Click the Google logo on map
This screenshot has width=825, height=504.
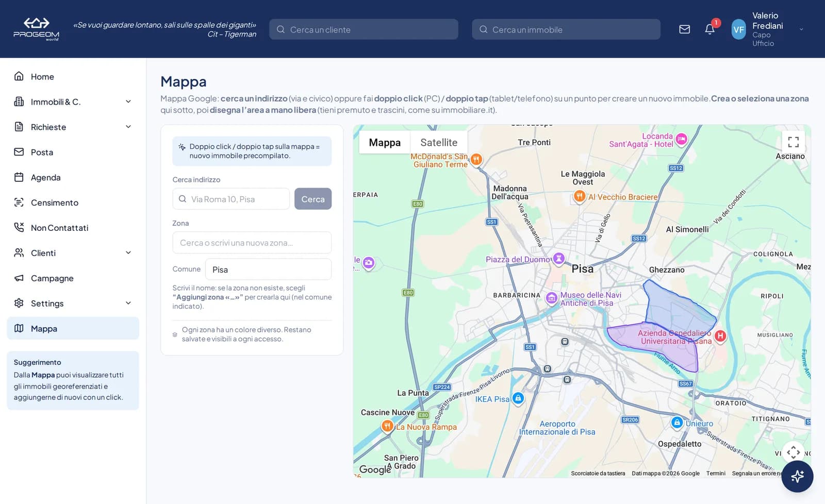375,469
